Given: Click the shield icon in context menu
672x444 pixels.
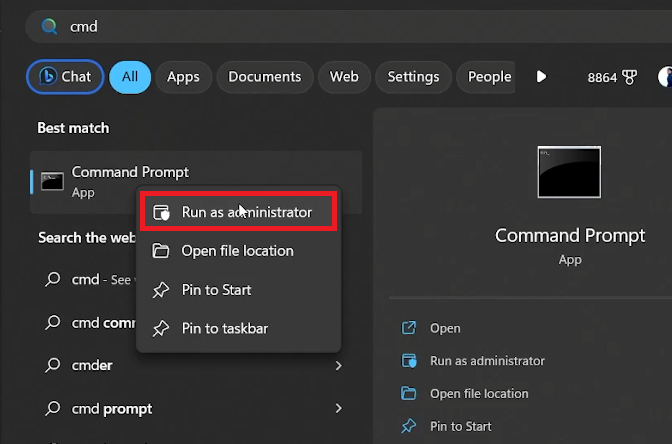Looking at the screenshot, I should click(161, 212).
